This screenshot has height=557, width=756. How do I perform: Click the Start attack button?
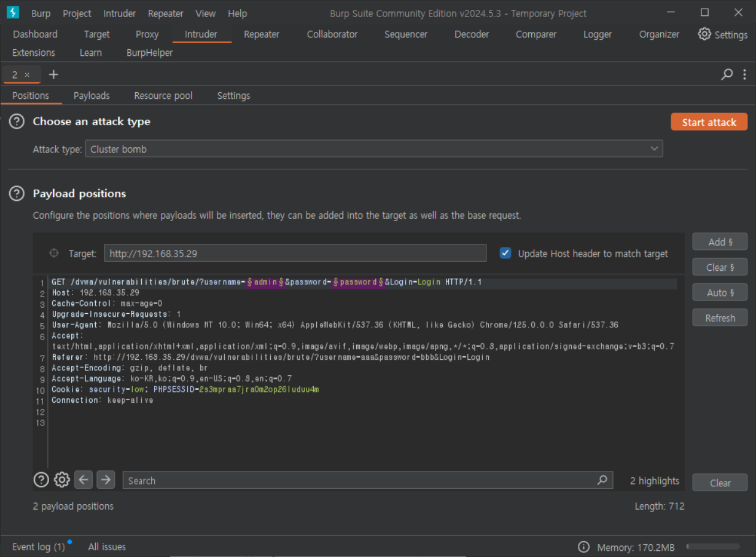709,122
